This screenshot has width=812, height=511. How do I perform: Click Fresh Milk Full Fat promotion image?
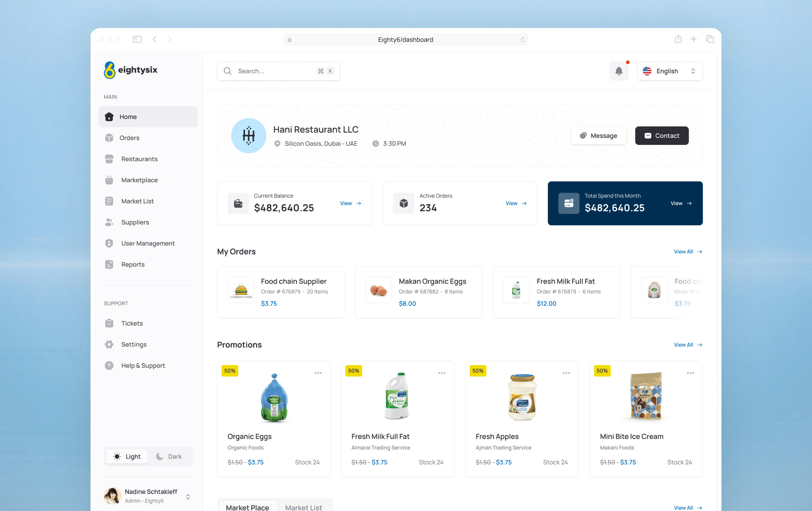397,396
